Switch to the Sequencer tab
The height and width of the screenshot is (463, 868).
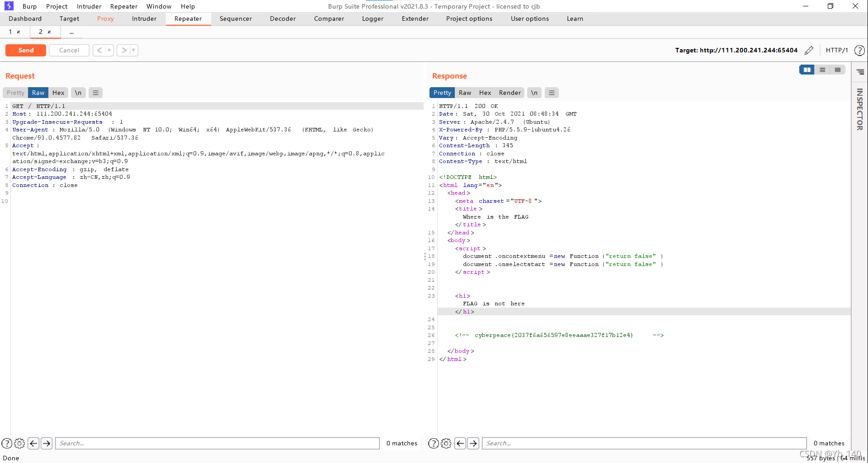tap(236, 19)
